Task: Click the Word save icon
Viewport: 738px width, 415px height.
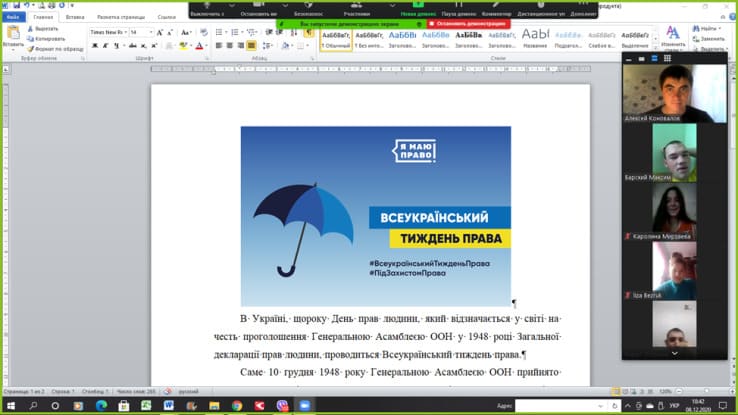Action: pyautogui.click(x=16, y=5)
